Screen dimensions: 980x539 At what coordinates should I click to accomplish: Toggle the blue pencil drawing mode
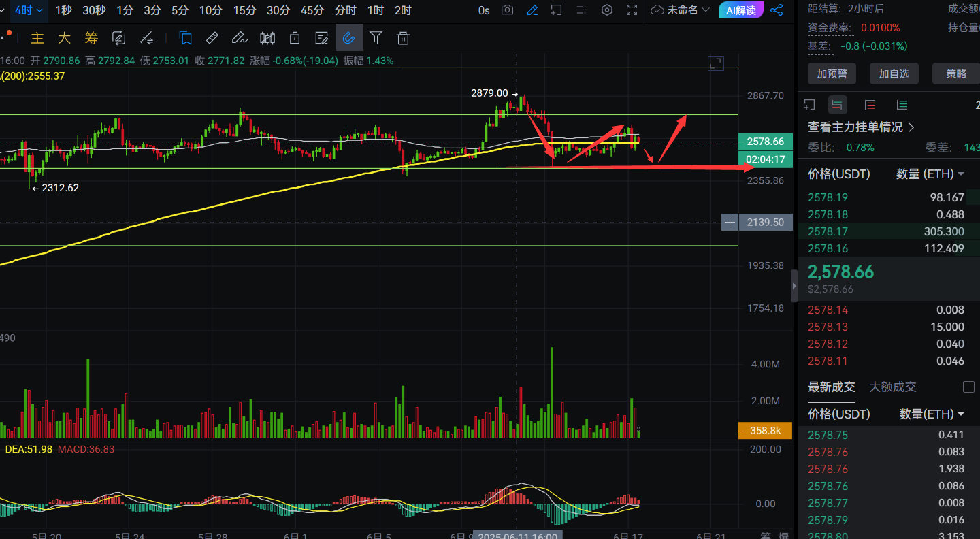(x=532, y=10)
